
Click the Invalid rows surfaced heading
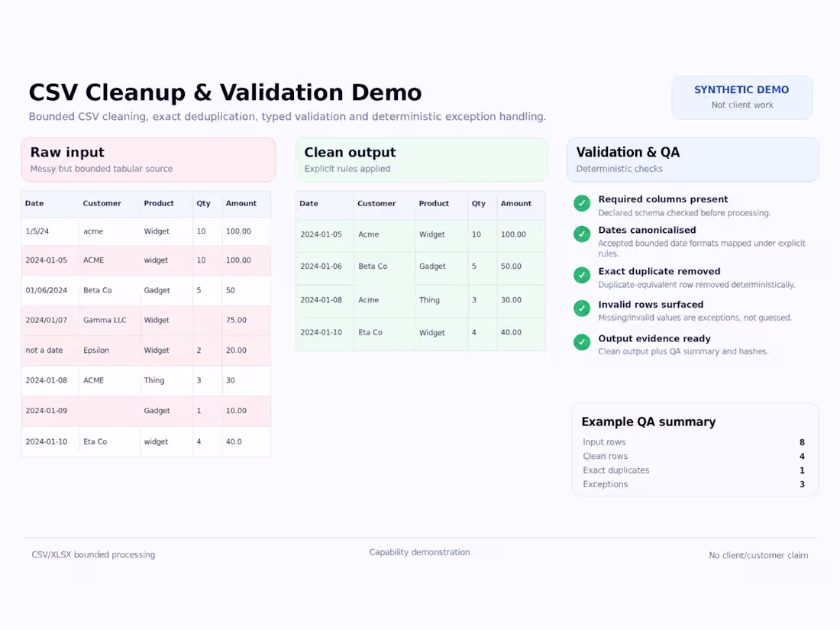pyautogui.click(x=651, y=304)
